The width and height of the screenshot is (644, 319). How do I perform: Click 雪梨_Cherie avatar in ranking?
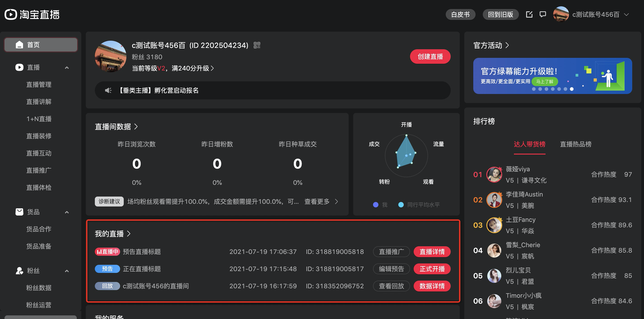coord(494,250)
